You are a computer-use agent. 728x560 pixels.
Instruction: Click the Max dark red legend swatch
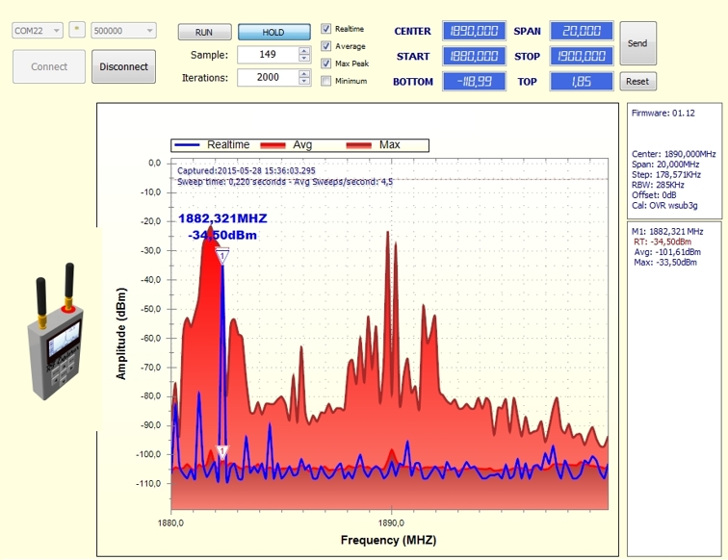click(359, 145)
